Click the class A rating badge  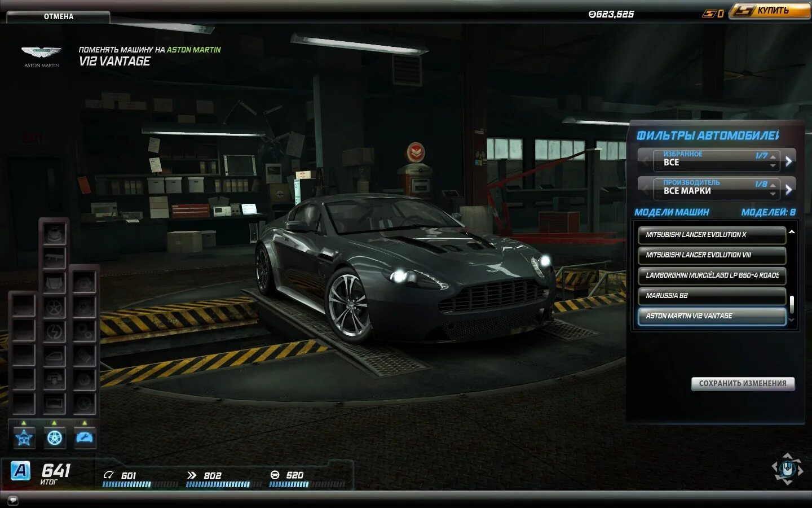20,470
